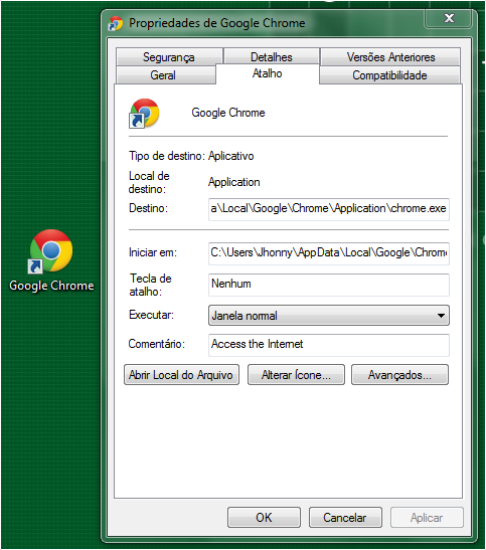Focus the Tecla de atalho field
Image resolution: width=486 pixels, height=550 pixels.
click(x=329, y=284)
